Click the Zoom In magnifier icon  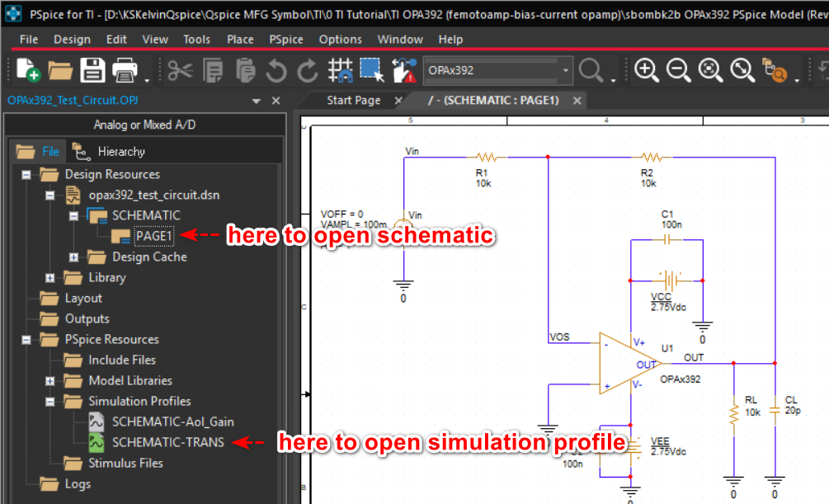point(647,70)
